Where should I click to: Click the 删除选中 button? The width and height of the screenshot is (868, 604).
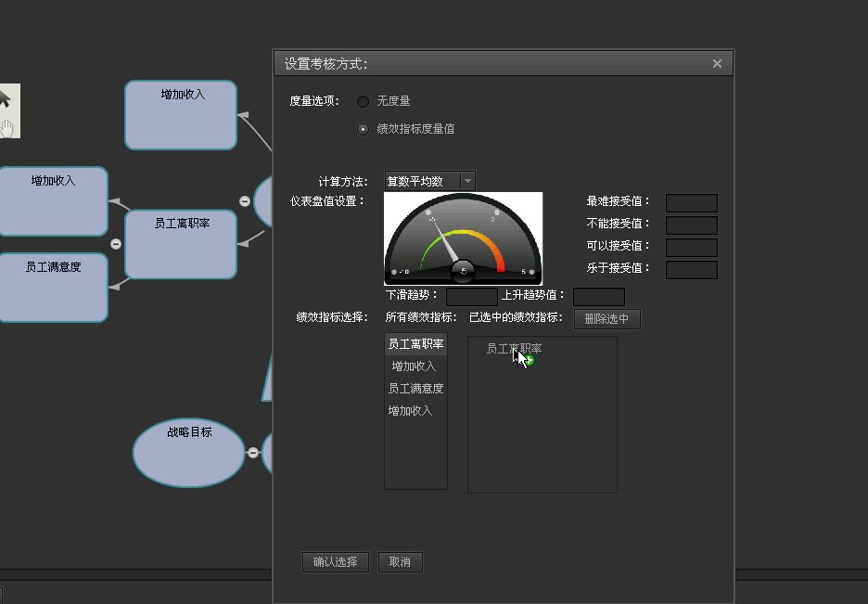point(607,319)
